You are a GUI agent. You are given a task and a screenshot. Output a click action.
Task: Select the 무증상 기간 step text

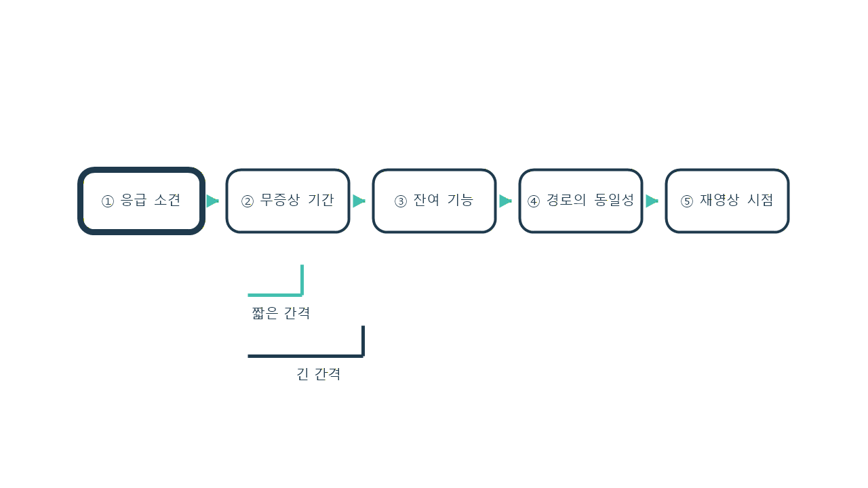coord(297,201)
